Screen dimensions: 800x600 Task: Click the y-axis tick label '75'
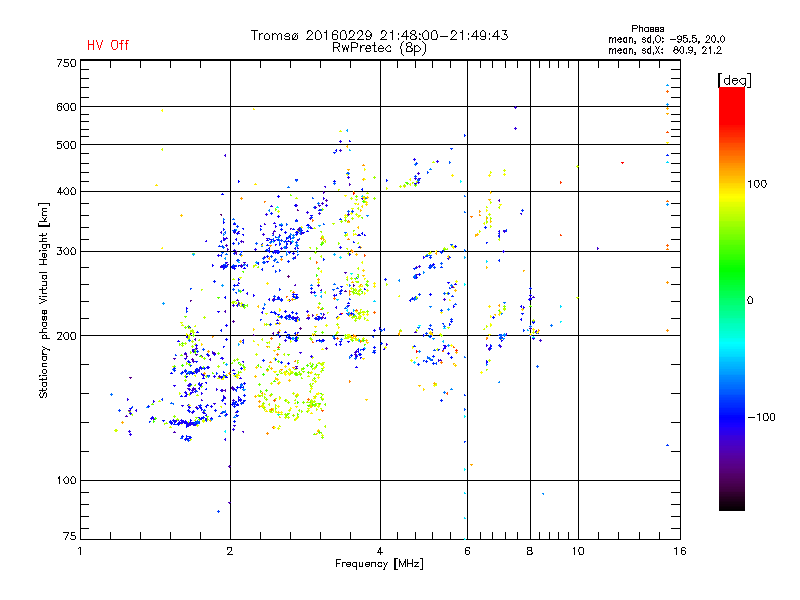click(x=70, y=536)
